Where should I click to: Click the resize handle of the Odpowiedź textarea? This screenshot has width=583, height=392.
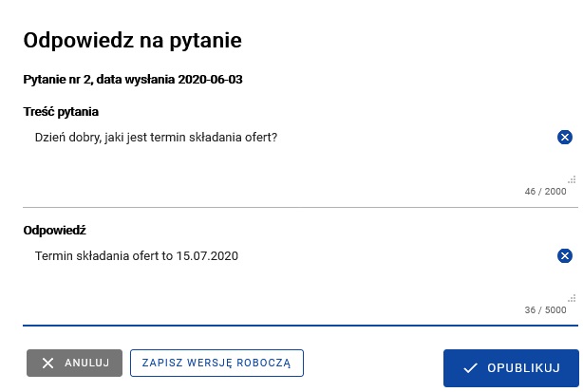[572, 297]
